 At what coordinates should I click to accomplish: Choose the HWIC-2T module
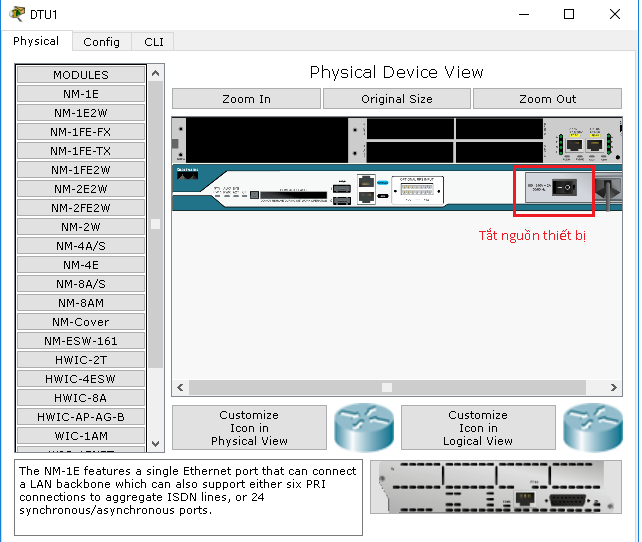click(81, 360)
